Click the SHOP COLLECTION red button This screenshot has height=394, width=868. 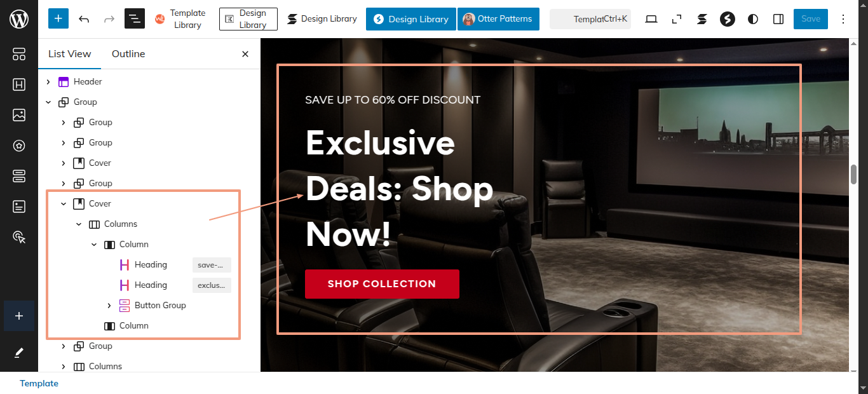(x=382, y=284)
